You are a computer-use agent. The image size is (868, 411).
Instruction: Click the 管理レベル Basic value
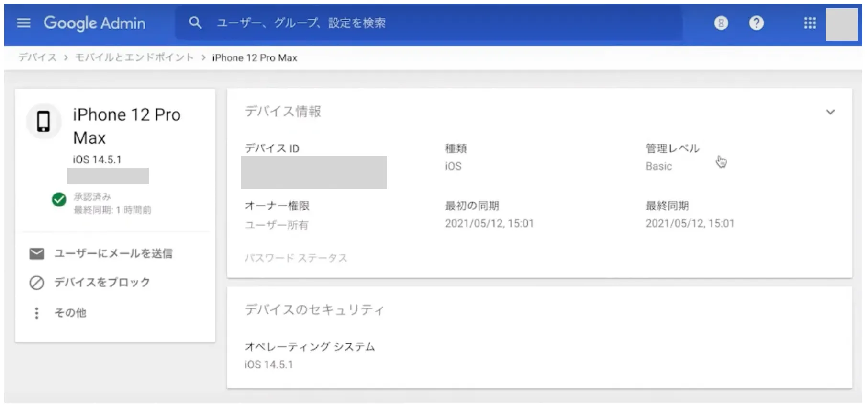659,166
